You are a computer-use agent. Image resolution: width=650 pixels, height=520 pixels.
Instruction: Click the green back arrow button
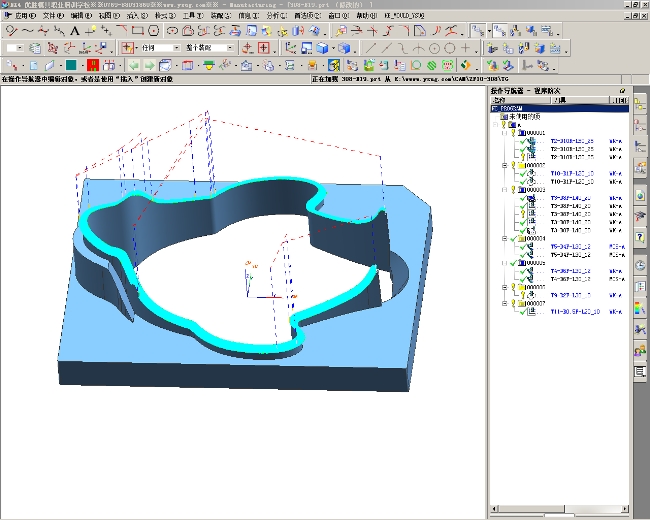click(133, 65)
